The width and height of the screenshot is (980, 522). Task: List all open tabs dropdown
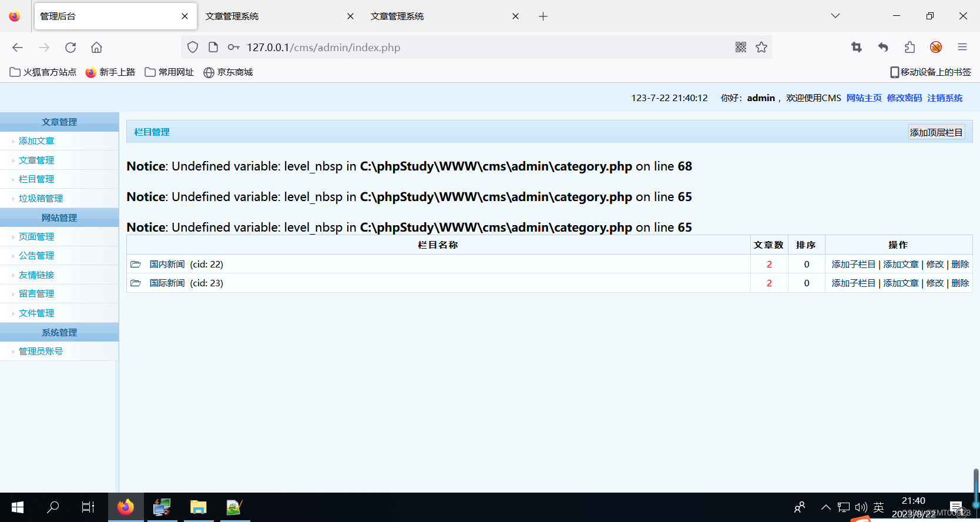tap(835, 16)
